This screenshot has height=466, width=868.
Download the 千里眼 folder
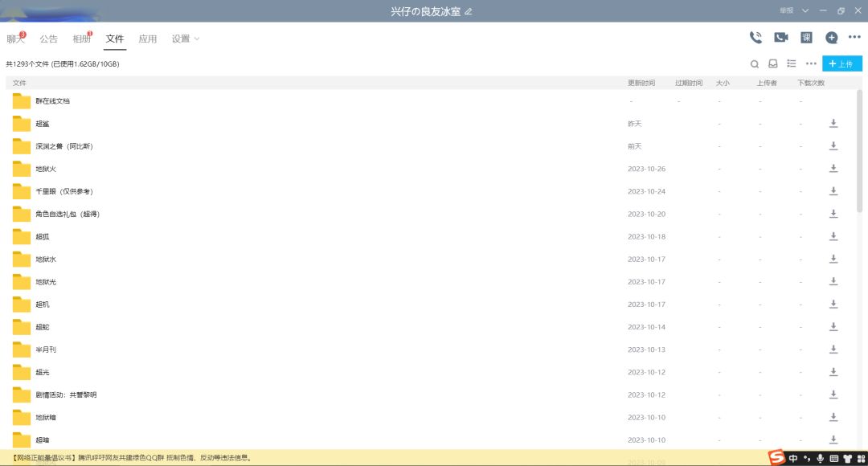[x=833, y=191]
